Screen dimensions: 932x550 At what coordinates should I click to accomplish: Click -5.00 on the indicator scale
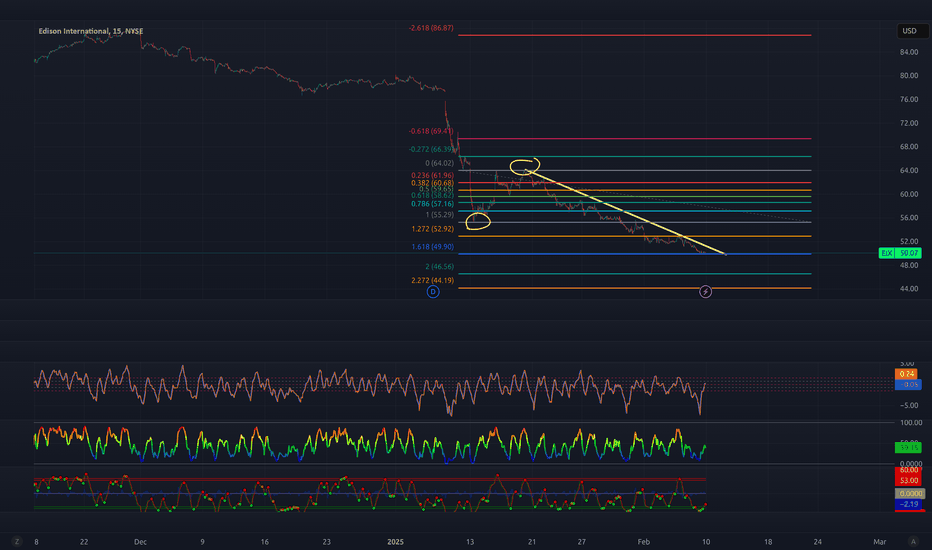[907, 406]
